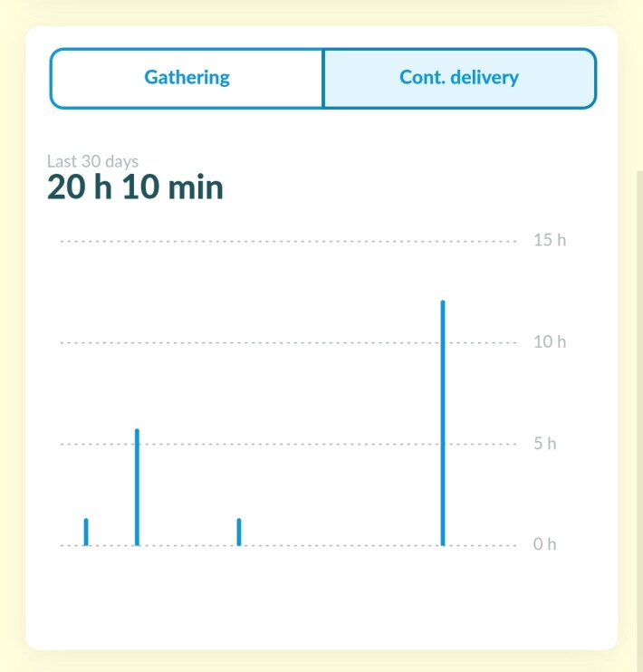The image size is (643, 672).
Task: Click the Last 30 days label
Action: (x=92, y=161)
